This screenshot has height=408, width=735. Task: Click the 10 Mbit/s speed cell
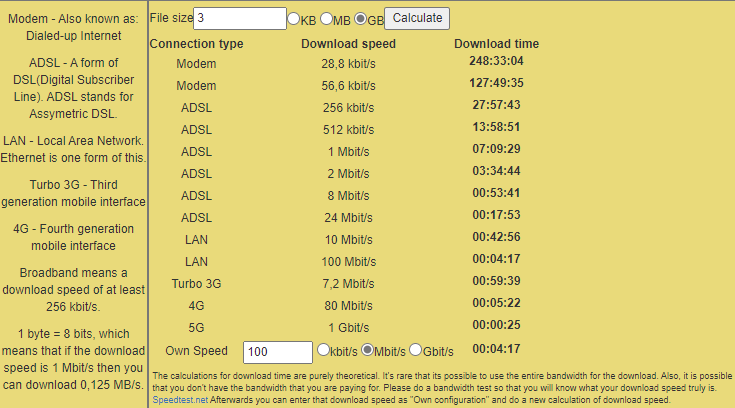click(348, 240)
